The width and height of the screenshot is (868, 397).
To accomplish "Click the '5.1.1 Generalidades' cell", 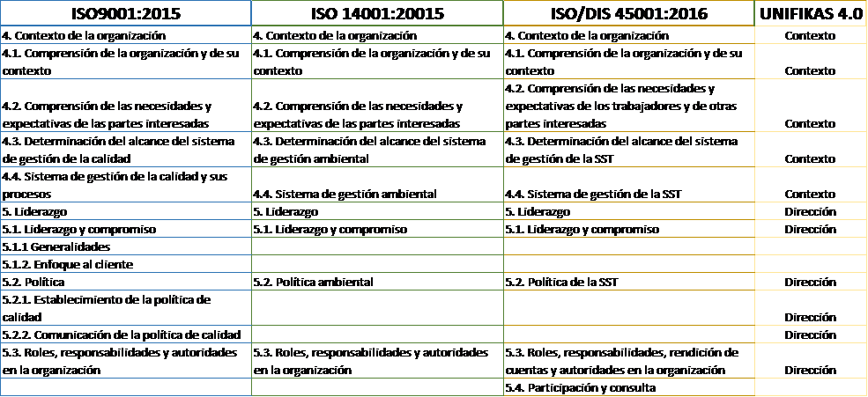I will tap(126, 246).
